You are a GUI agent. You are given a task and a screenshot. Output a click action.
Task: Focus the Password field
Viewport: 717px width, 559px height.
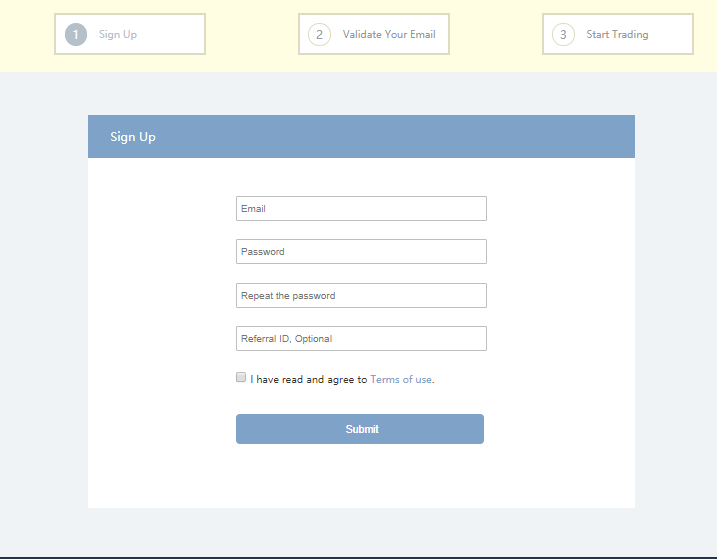point(361,252)
